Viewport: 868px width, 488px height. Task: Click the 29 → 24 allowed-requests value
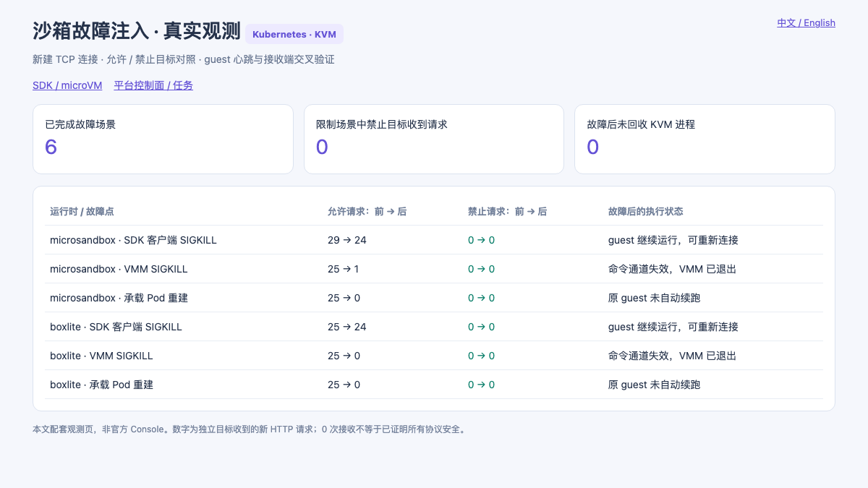click(347, 240)
